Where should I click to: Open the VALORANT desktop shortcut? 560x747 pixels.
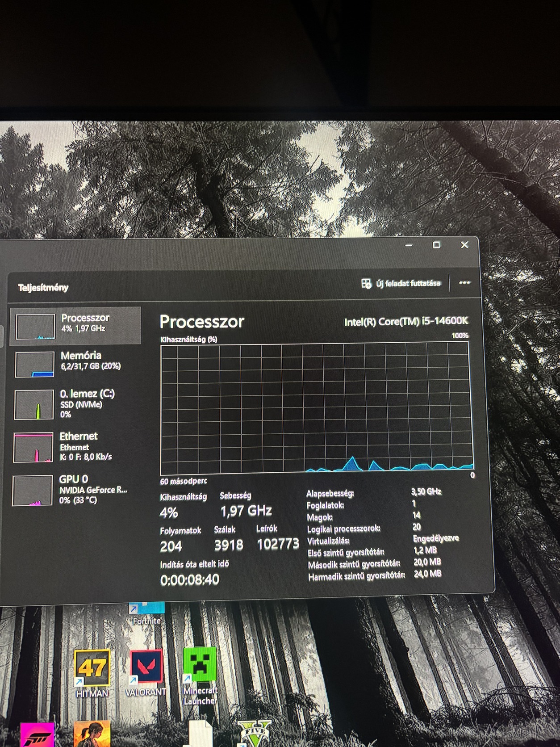click(x=146, y=673)
